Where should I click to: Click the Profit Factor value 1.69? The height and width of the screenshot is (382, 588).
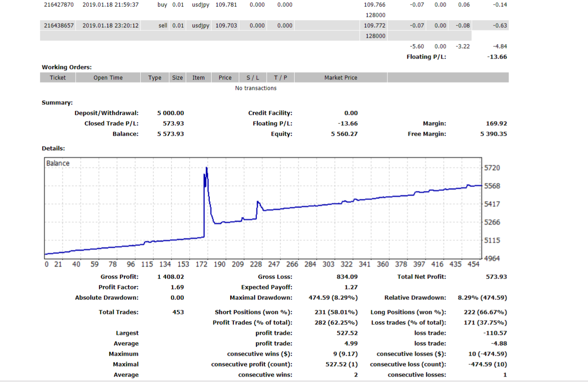tap(177, 287)
